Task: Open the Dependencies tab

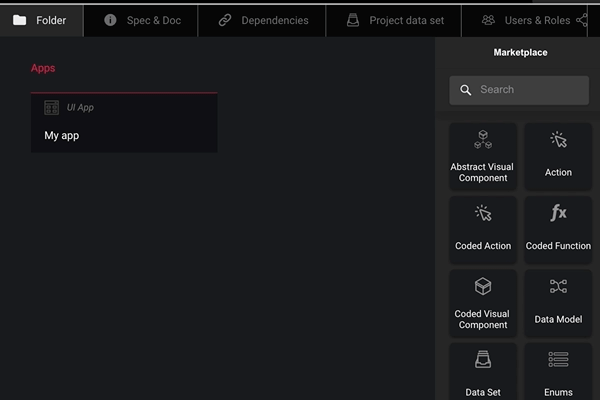Action: (x=263, y=20)
